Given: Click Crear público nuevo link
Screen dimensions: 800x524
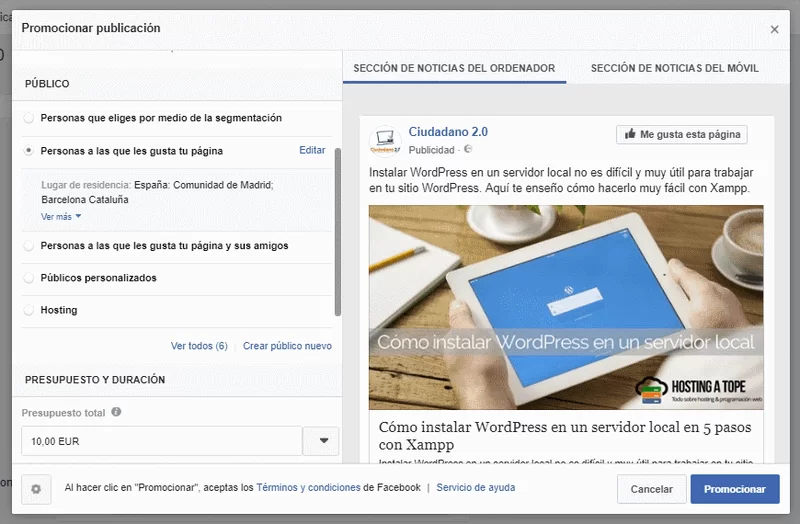Looking at the screenshot, I should click(x=287, y=346).
